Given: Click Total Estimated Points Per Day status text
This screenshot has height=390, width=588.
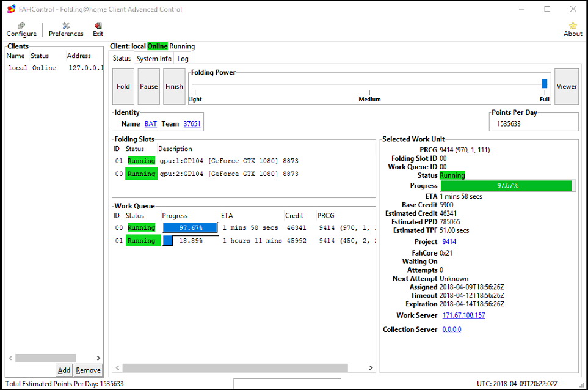Looking at the screenshot, I should [65, 384].
